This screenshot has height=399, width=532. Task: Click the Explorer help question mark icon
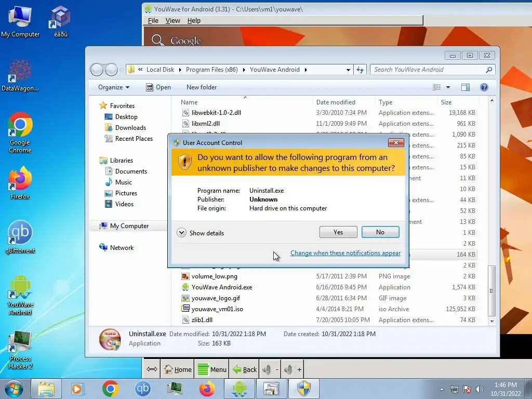coord(484,87)
